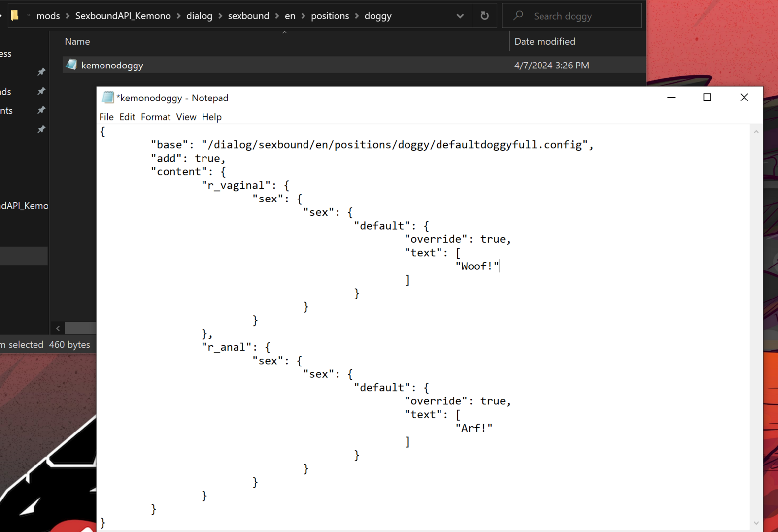The height and width of the screenshot is (532, 778).
Task: Click the search magnifier icon in Explorer
Action: tap(518, 16)
